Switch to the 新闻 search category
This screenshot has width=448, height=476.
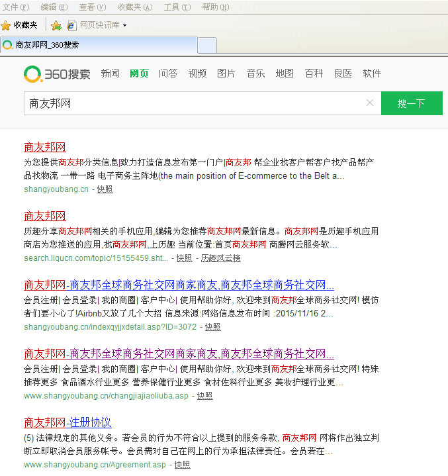pyautogui.click(x=110, y=73)
